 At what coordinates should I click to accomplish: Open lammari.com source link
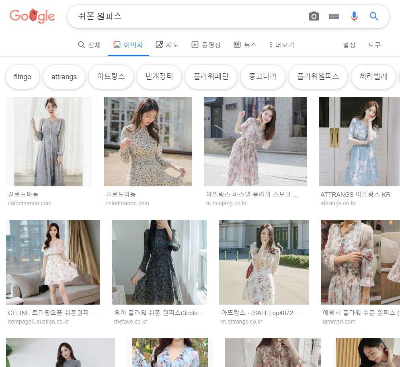point(339,322)
